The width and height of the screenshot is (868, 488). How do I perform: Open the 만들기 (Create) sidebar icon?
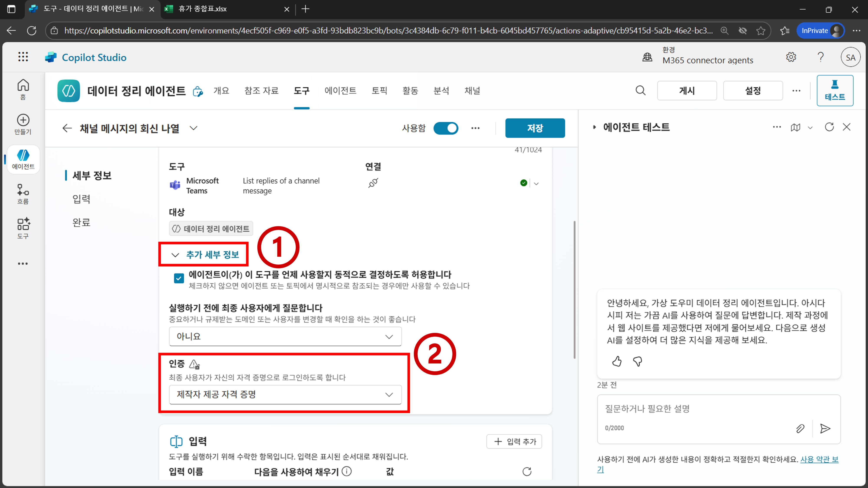click(23, 124)
